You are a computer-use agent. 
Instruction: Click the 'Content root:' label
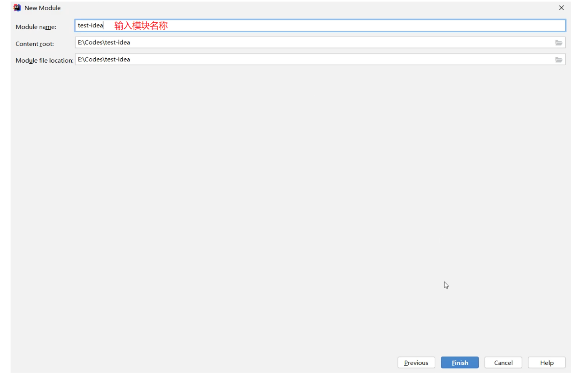pos(35,44)
